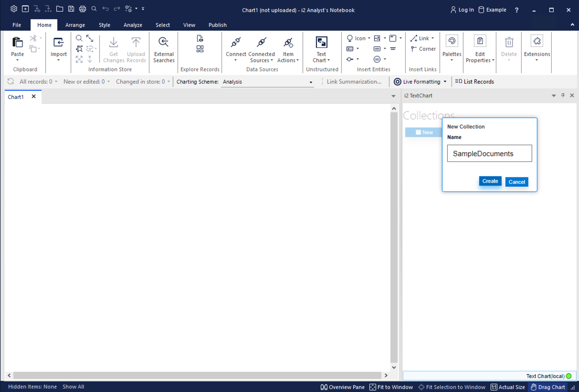Undo the last action
Image resolution: width=579 pixels, height=392 pixels.
click(105, 9)
